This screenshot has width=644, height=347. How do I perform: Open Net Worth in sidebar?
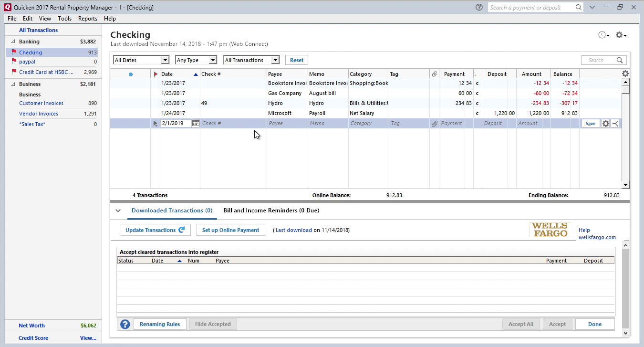coord(31,326)
